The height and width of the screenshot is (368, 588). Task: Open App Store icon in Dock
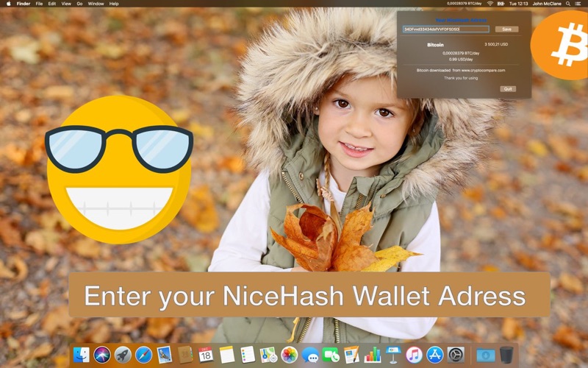click(435, 355)
